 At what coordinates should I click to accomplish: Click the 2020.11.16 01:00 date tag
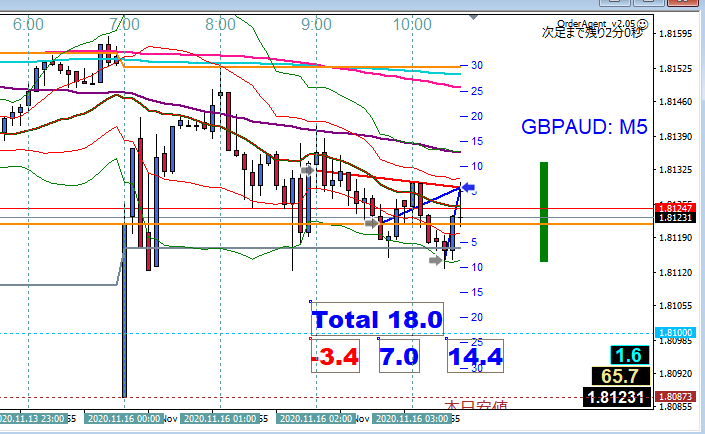(220, 419)
